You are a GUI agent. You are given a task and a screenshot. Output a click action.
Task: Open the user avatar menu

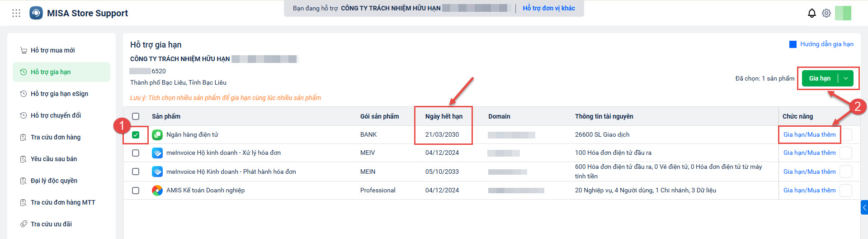click(x=843, y=13)
